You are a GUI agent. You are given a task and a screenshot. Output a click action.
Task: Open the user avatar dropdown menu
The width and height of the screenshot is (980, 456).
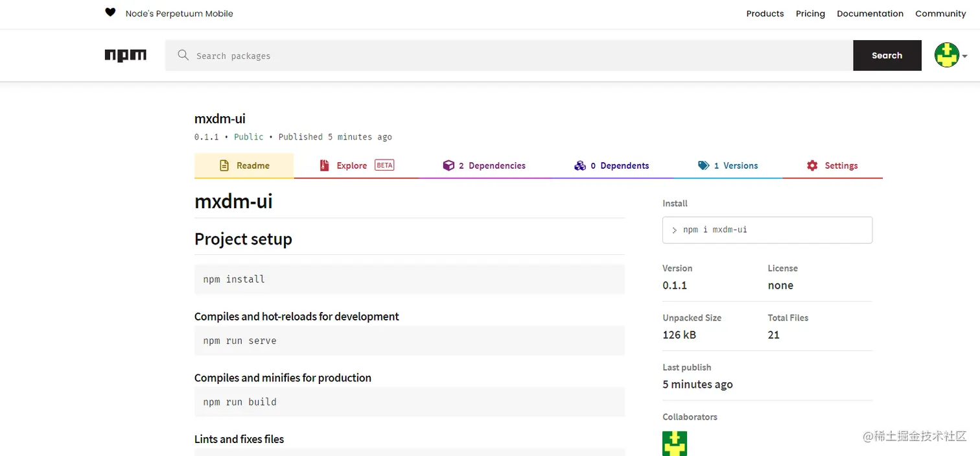(950, 55)
